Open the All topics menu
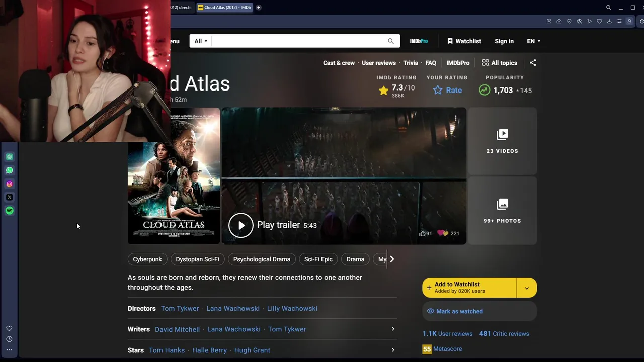Screen dimensions: 644x362 tap(500, 63)
